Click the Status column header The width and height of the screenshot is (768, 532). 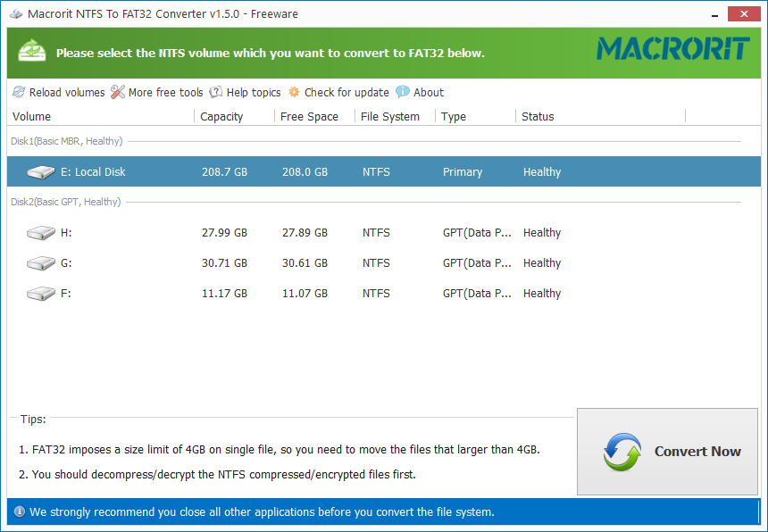pos(538,116)
